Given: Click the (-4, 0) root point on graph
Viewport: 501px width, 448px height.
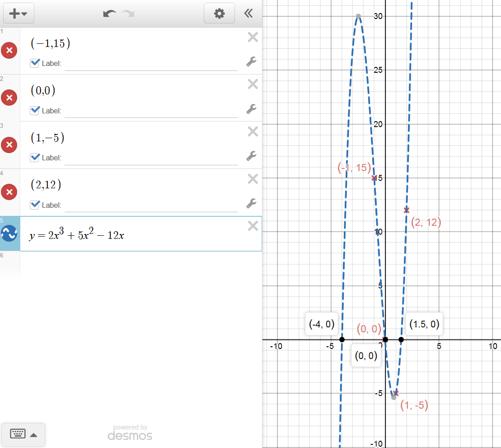Looking at the screenshot, I should click(342, 340).
